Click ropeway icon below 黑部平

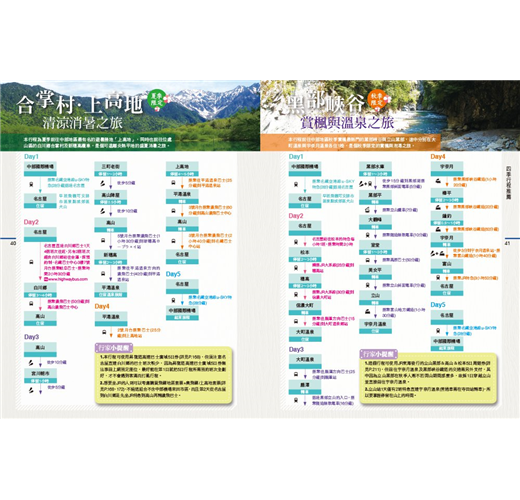coord(367,210)
